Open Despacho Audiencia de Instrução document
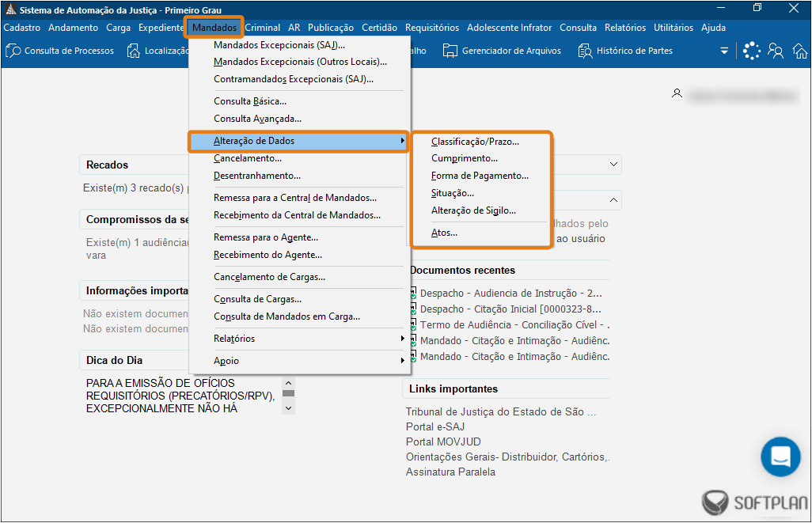 point(510,293)
